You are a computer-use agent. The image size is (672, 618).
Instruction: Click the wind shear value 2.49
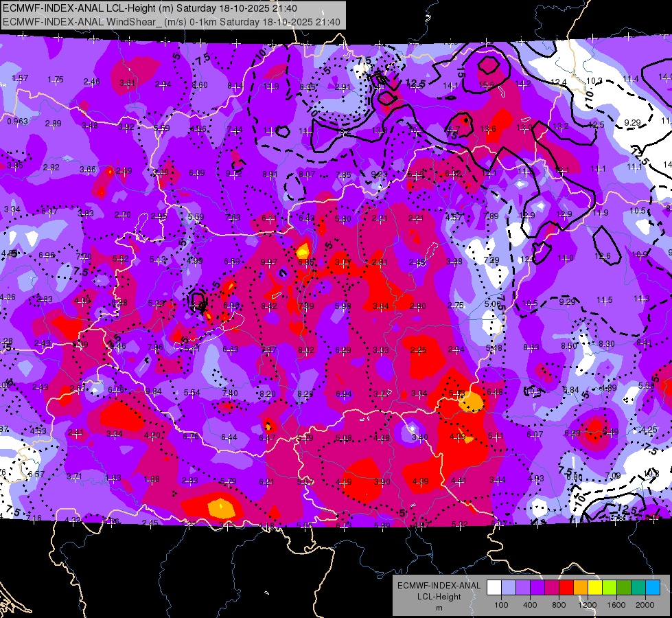coord(124,171)
